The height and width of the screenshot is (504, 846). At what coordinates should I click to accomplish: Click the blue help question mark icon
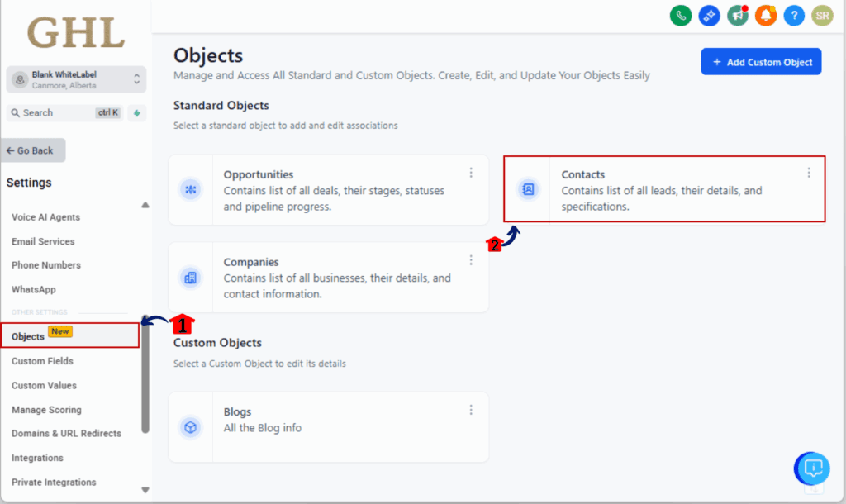(794, 15)
